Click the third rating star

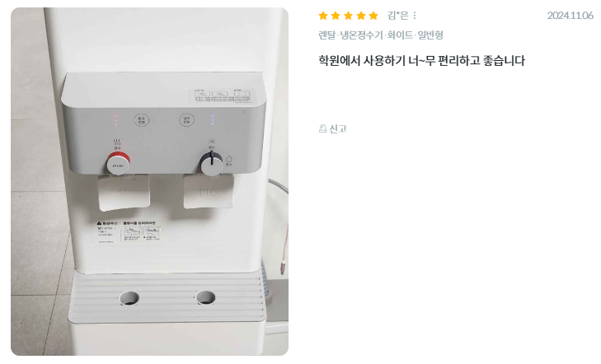pos(348,16)
